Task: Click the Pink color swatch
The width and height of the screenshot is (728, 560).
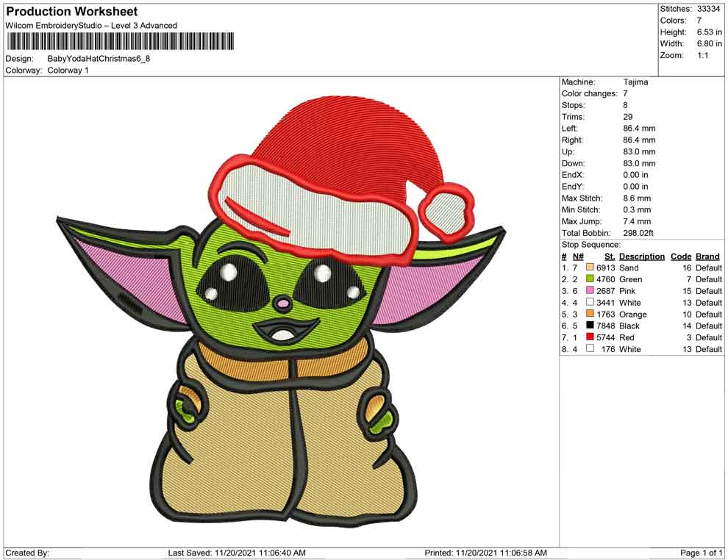Action: 590,290
